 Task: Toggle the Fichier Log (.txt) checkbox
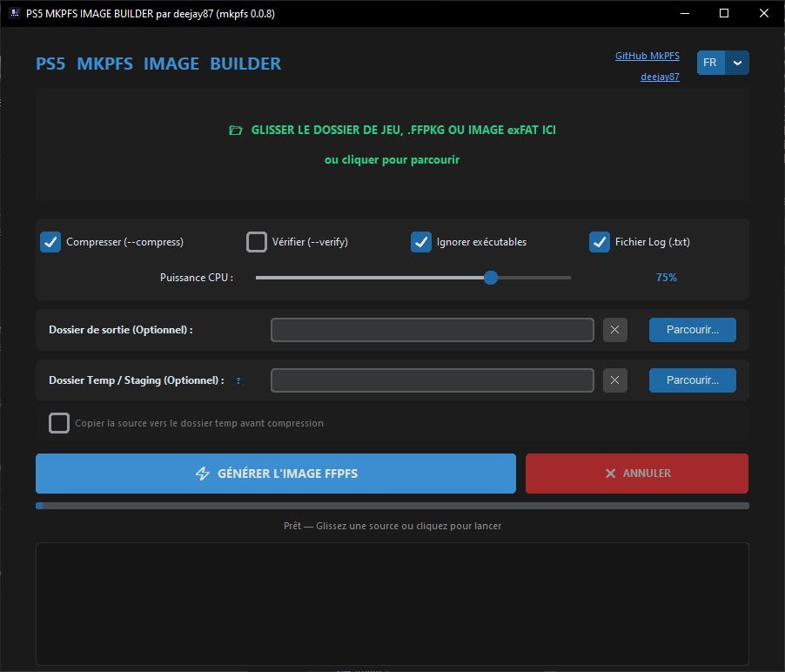pyautogui.click(x=600, y=242)
